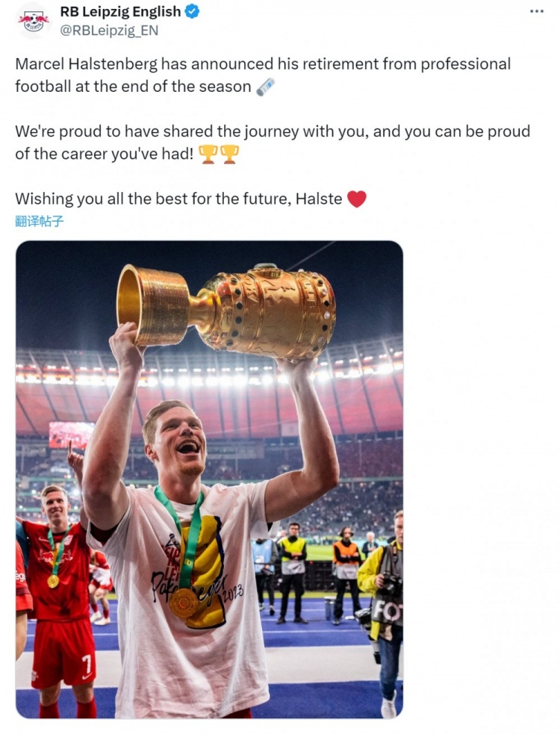
Task: Click the retirement announcement text paragraph
Action: (224, 75)
